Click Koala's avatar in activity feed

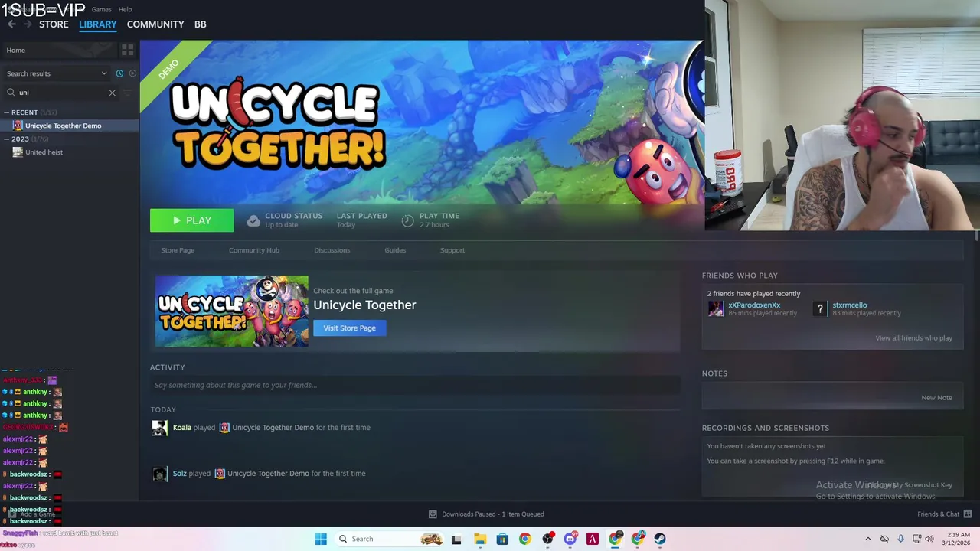coord(159,428)
